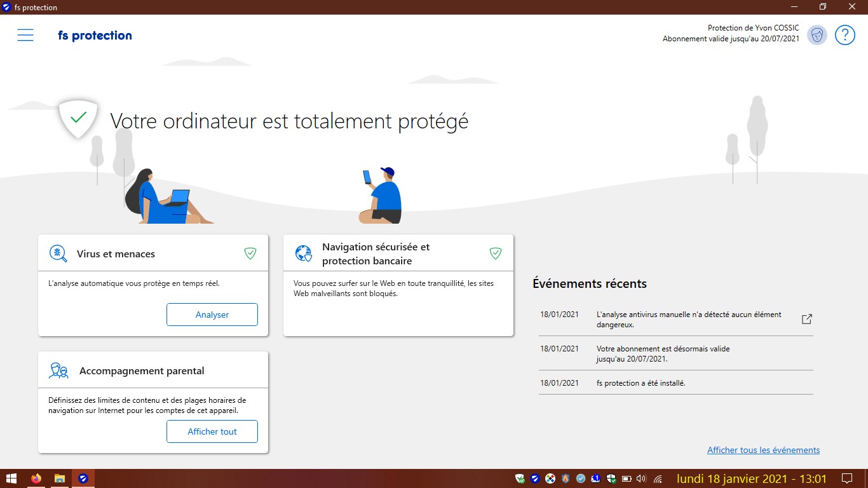Select the 'fs protection a été installé' event
This screenshot has width=868, height=488.
tap(676, 383)
